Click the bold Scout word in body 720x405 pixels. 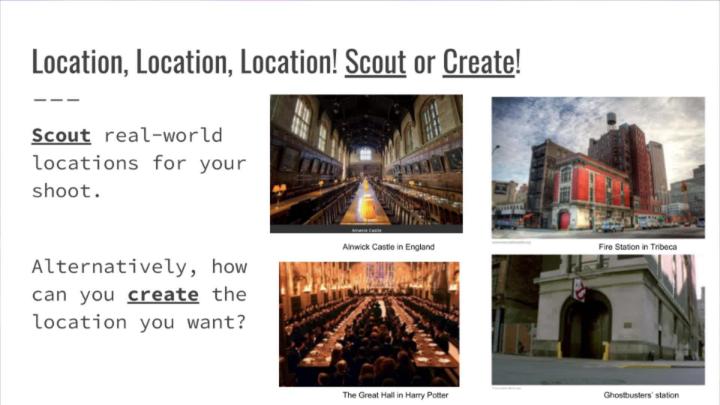[61, 135]
